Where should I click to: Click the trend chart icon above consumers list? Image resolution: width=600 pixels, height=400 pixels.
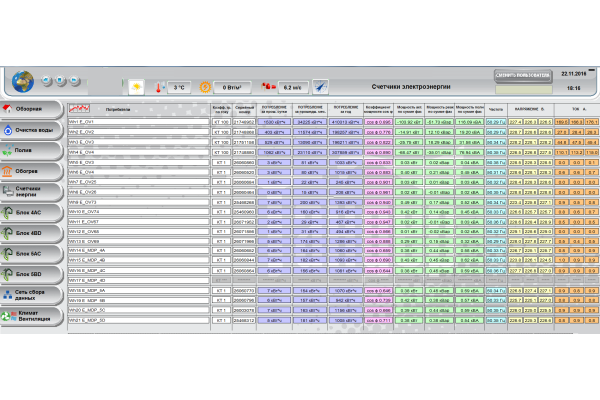[x=79, y=105]
